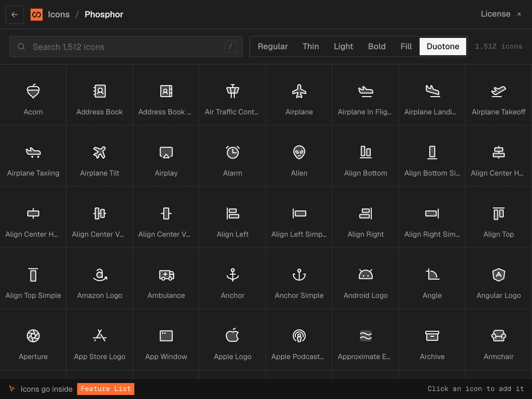
Task: Choose the Airplane Taxiing icon
Action: point(33,156)
